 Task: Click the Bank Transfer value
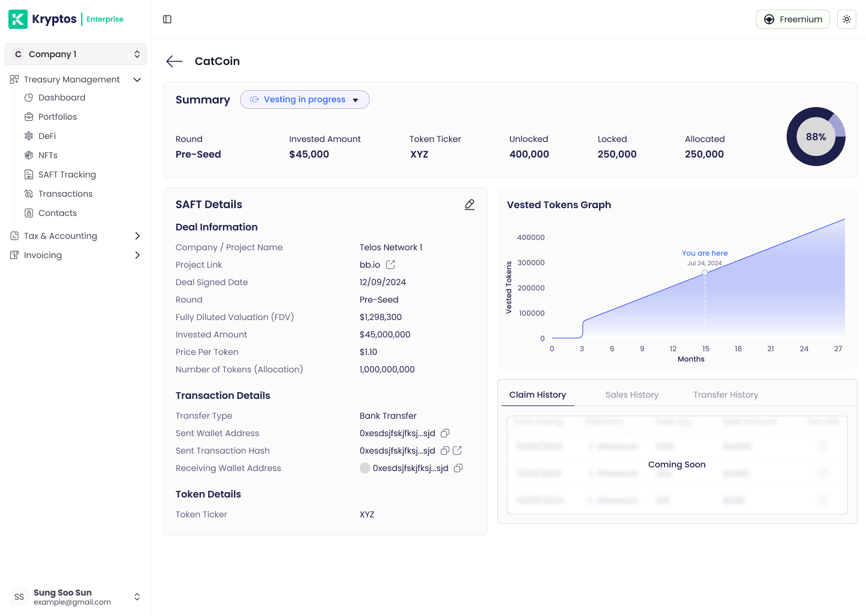(388, 416)
